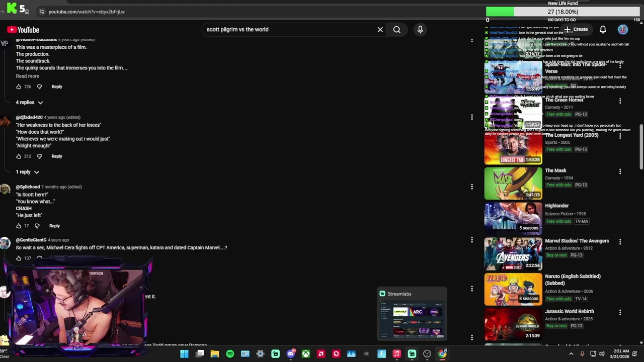This screenshot has width=644, height=362.
Task: Open The Longest Yard video thumbnail
Action: 513,148
